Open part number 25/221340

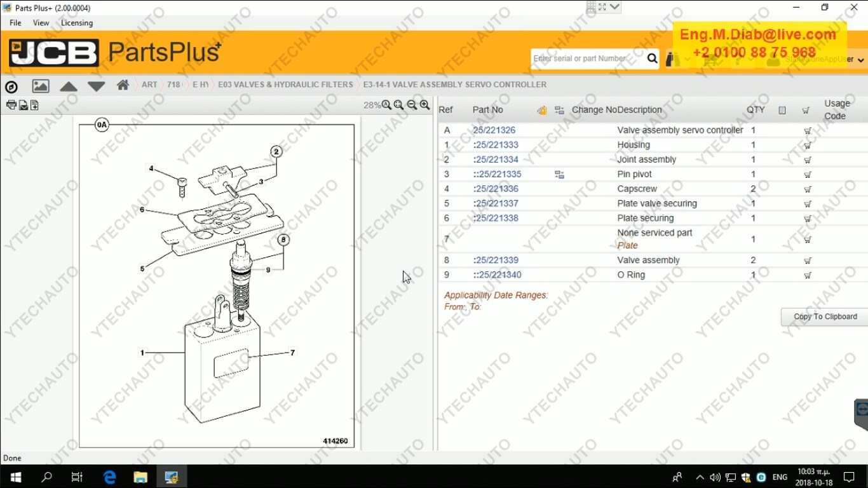click(x=497, y=274)
